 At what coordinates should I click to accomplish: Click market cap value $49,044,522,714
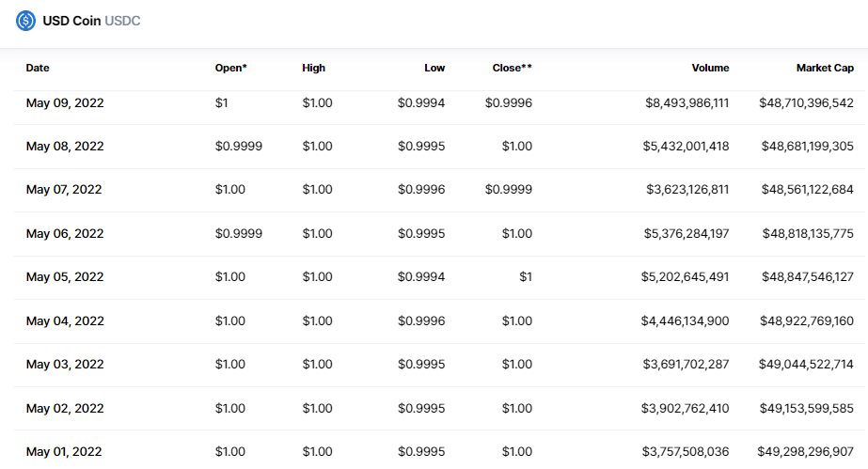click(x=807, y=365)
